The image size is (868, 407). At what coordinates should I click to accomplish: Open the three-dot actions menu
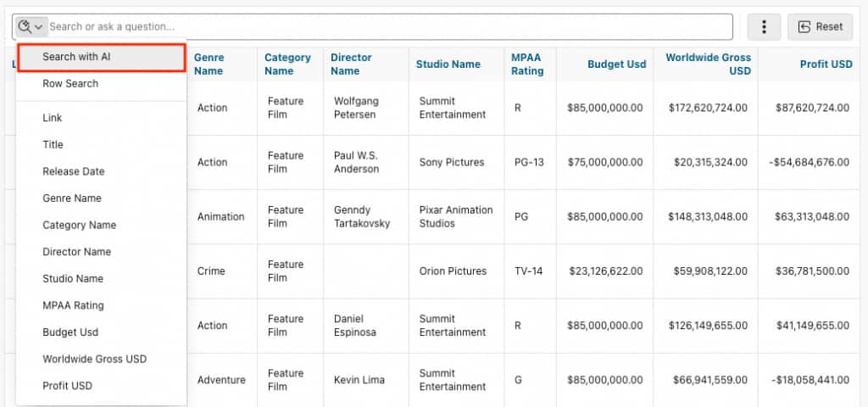click(x=764, y=27)
